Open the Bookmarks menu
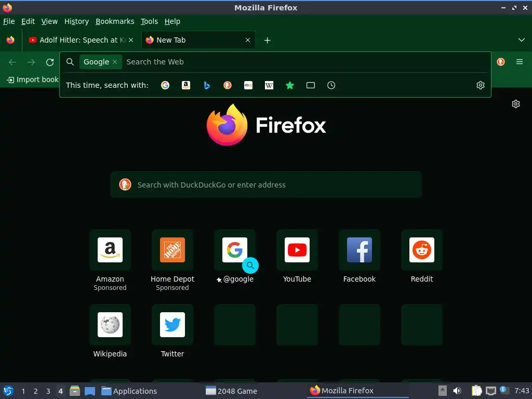The height and width of the screenshot is (399, 532). point(115,21)
